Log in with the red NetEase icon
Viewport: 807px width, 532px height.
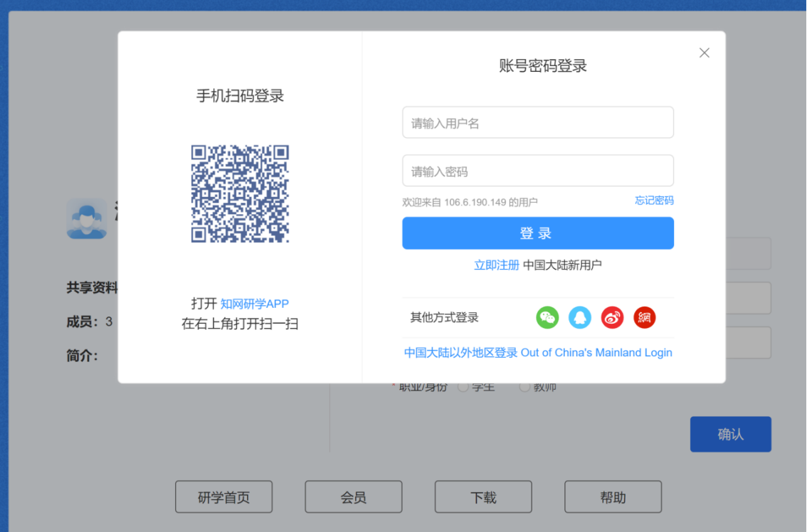pos(644,317)
